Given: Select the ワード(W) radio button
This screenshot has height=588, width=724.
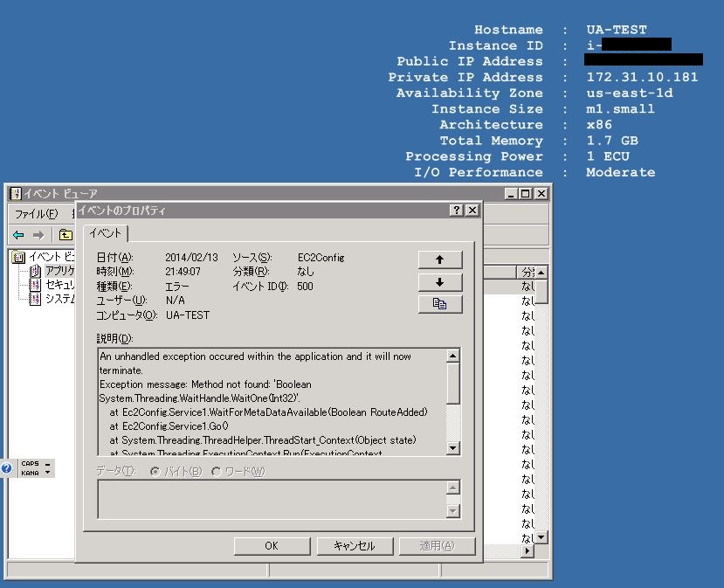Looking at the screenshot, I should click(215, 471).
